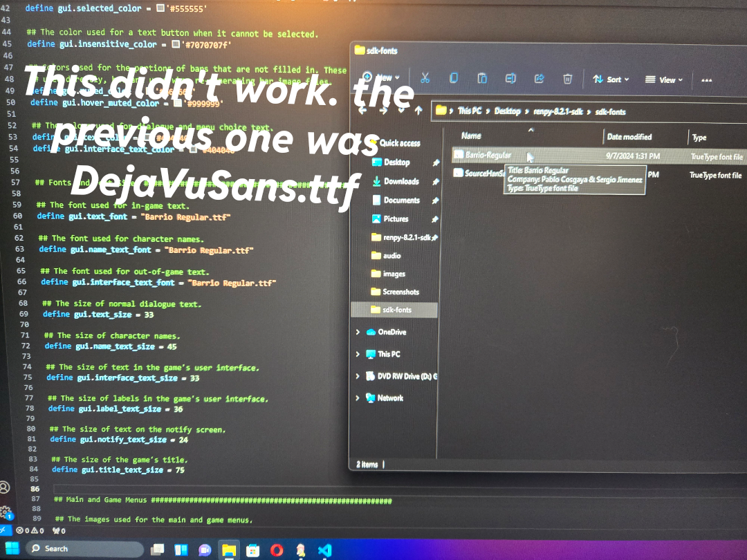Click 'Barrio Regular.ttf' on gui.name_text_font line

[209, 250]
